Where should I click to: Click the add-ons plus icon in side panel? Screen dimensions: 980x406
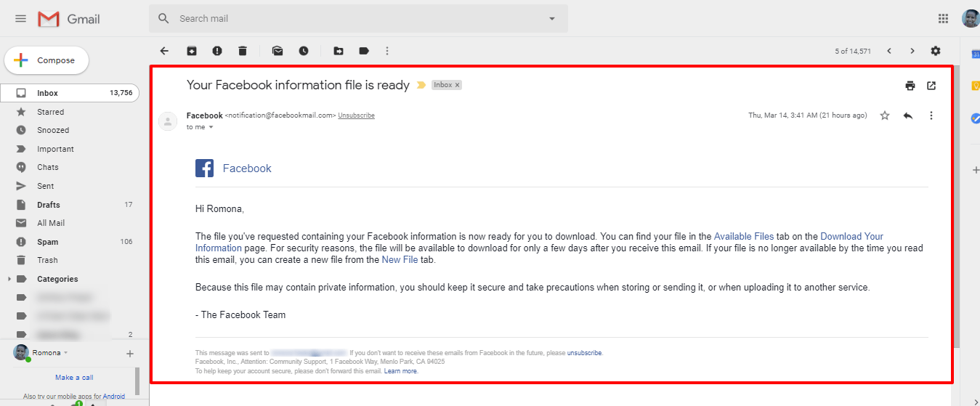click(x=976, y=170)
